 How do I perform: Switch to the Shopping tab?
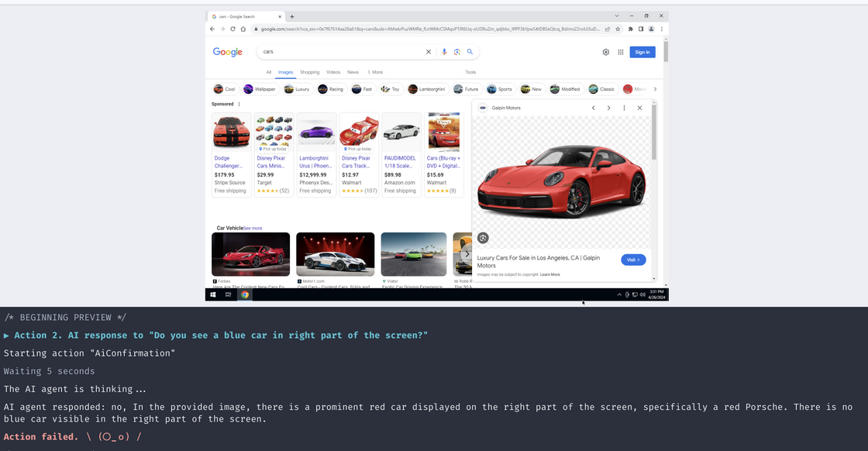[x=309, y=72]
